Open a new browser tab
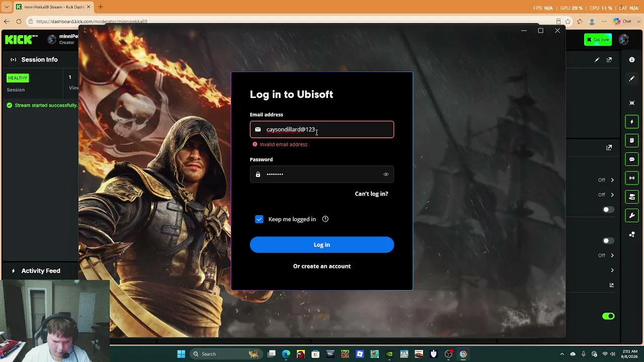 click(x=101, y=7)
